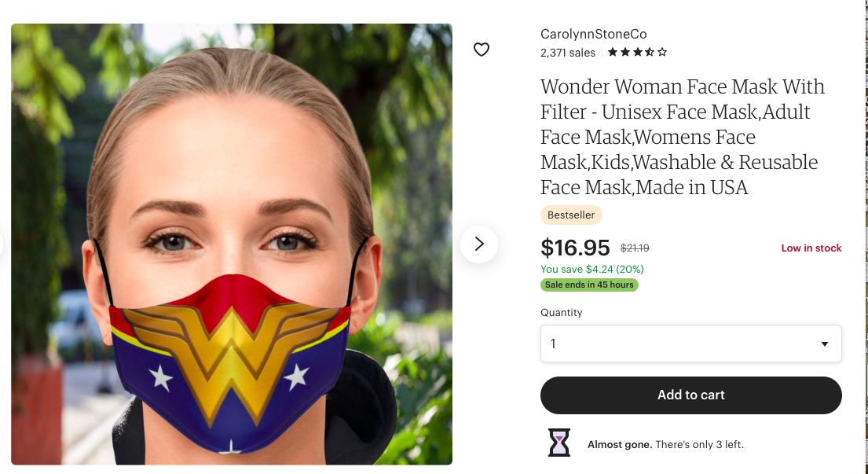The height and width of the screenshot is (474, 868).
Task: Go to the previous product photo
Action: pyautogui.click(x=2, y=244)
